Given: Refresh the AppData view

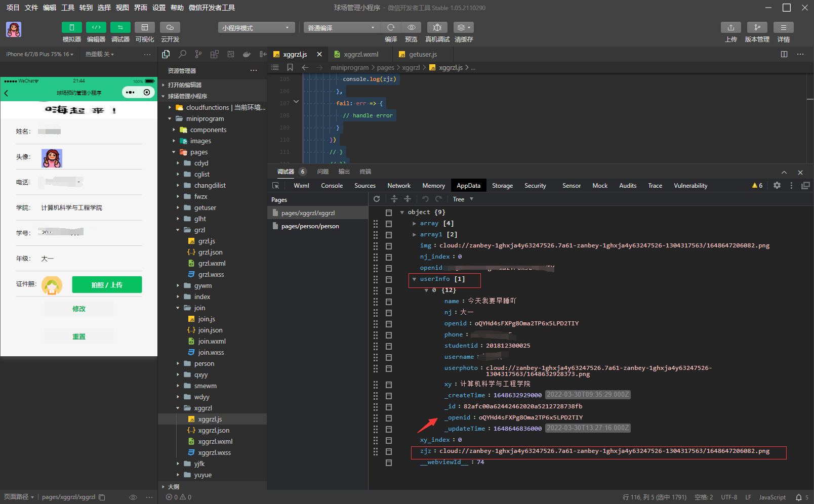Looking at the screenshot, I should pyautogui.click(x=377, y=199).
